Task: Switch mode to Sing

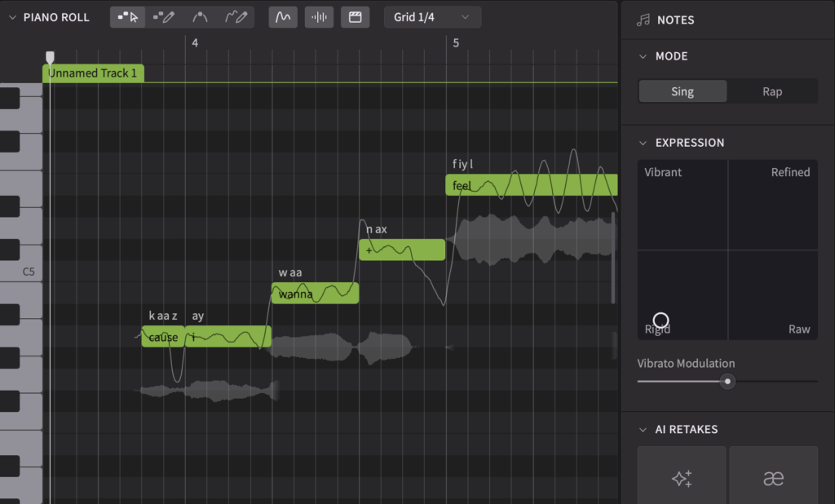Action: (x=683, y=91)
